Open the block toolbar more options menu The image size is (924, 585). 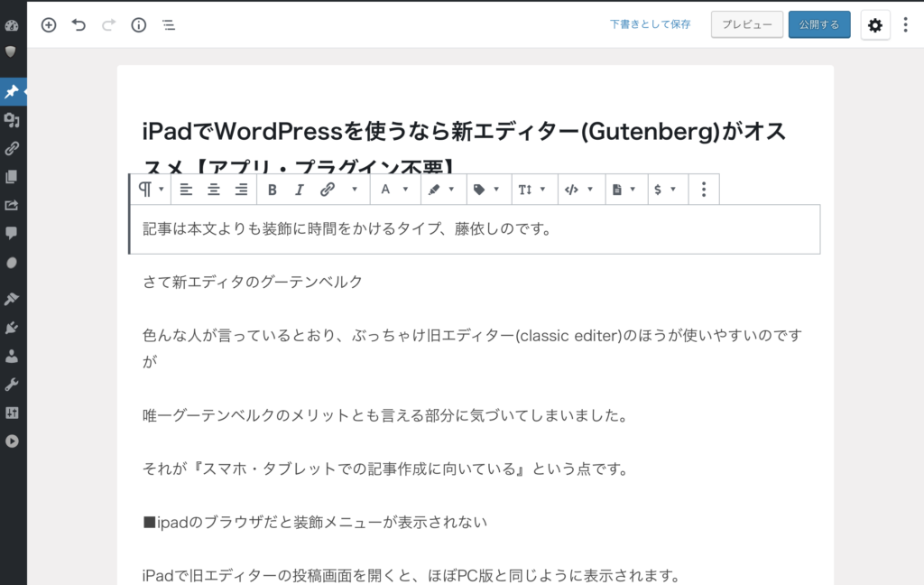coord(704,190)
